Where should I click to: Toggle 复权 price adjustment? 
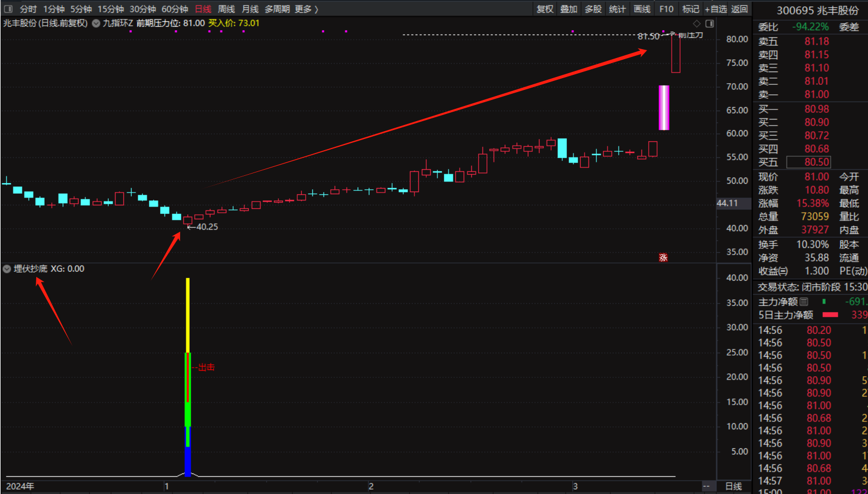point(545,9)
